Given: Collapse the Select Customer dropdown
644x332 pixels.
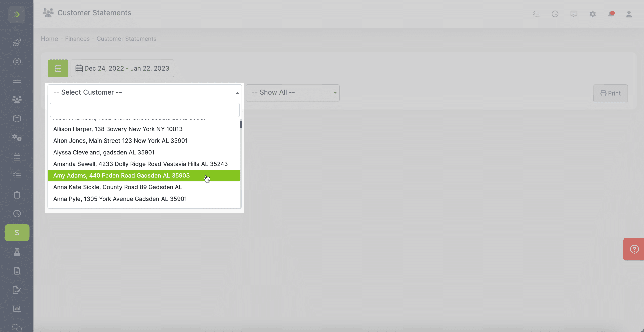Looking at the screenshot, I should tap(145, 93).
